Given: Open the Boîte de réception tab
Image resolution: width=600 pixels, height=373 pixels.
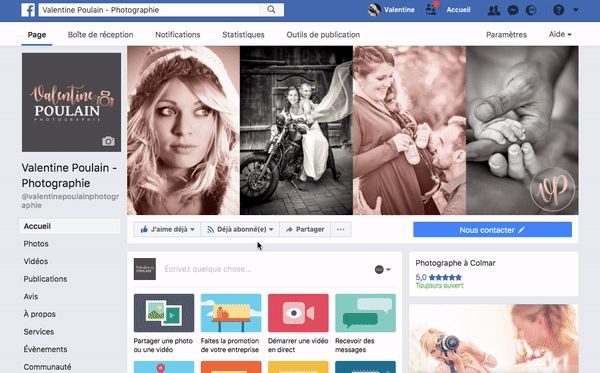Looking at the screenshot, I should pyautogui.click(x=101, y=35).
